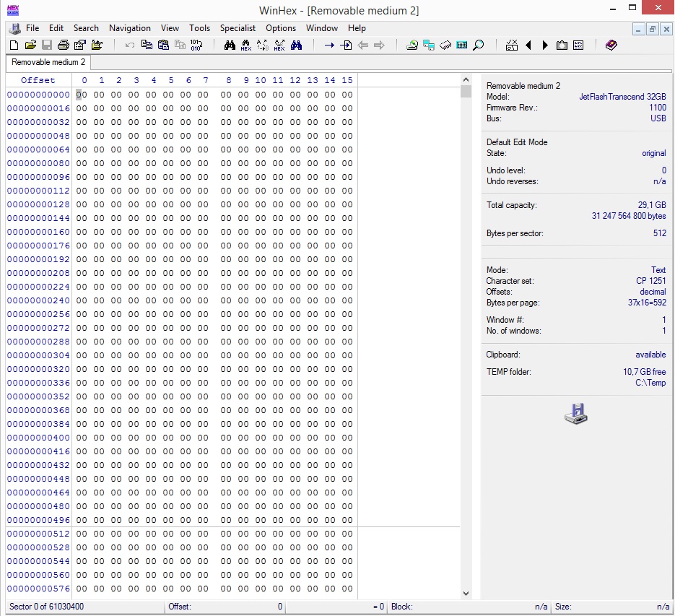The width and height of the screenshot is (675, 616).
Task: Click the 'decimal' offsets value
Action: (653, 292)
